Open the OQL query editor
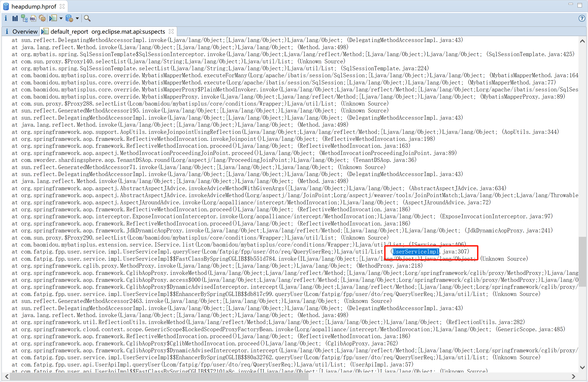Screen dimensions: 588x382 [x=33, y=18]
